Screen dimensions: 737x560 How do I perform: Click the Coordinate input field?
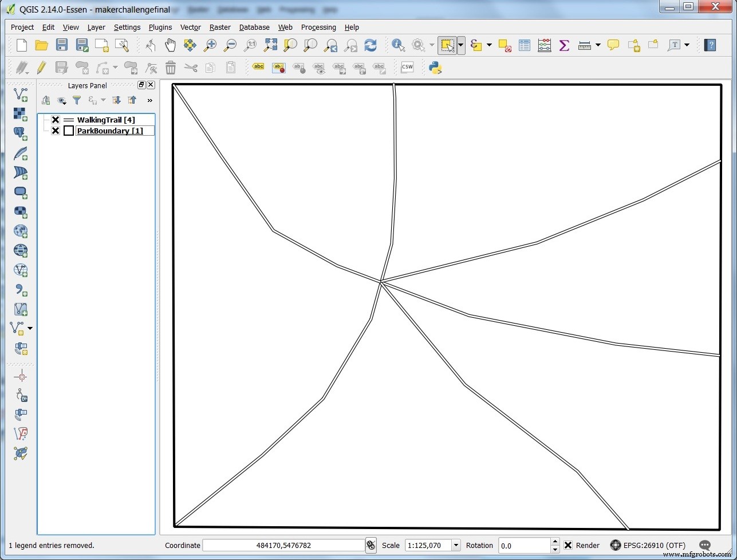click(x=283, y=545)
